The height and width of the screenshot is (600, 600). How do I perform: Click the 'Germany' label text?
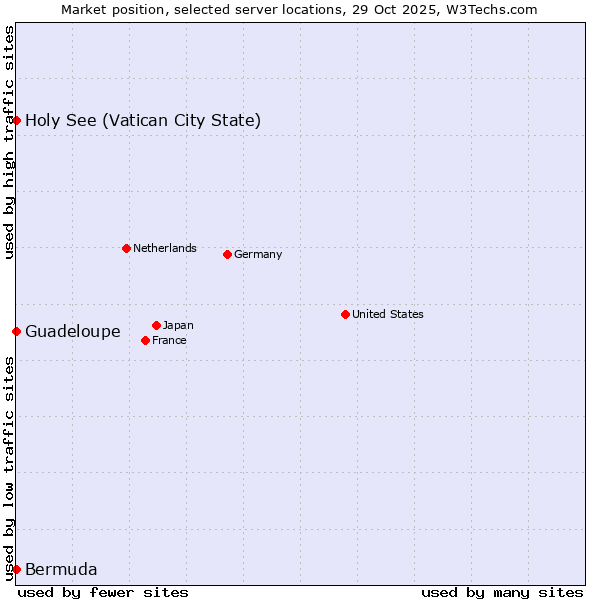tap(258, 254)
